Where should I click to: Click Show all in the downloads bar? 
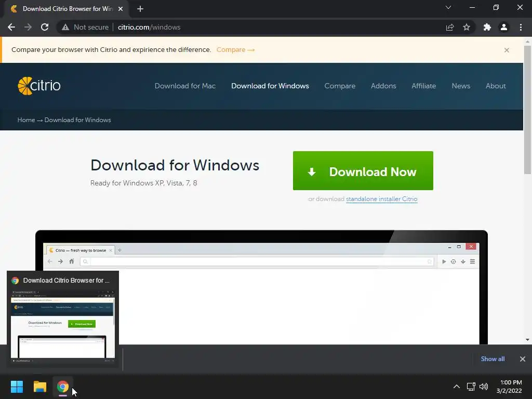click(x=493, y=359)
